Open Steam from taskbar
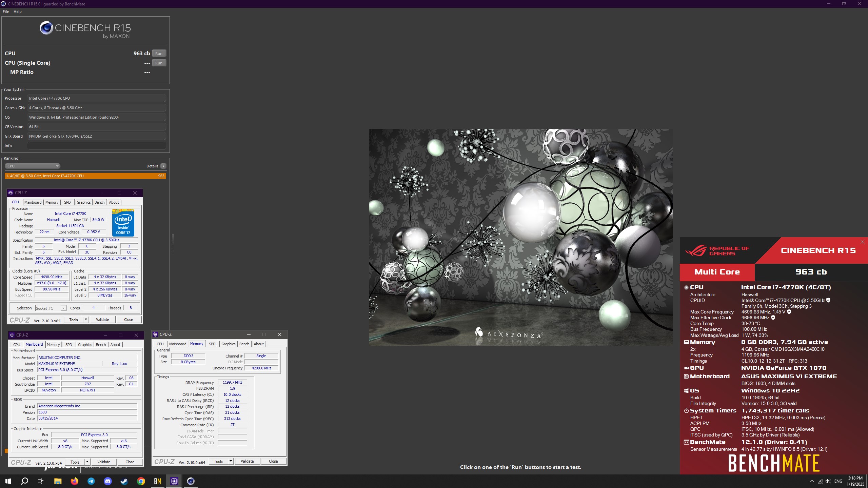Viewport: 868px width, 488px height. tap(124, 481)
